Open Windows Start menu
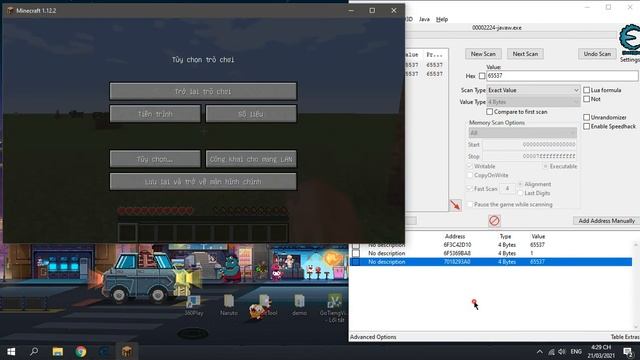The height and width of the screenshot is (360, 640). point(11,351)
